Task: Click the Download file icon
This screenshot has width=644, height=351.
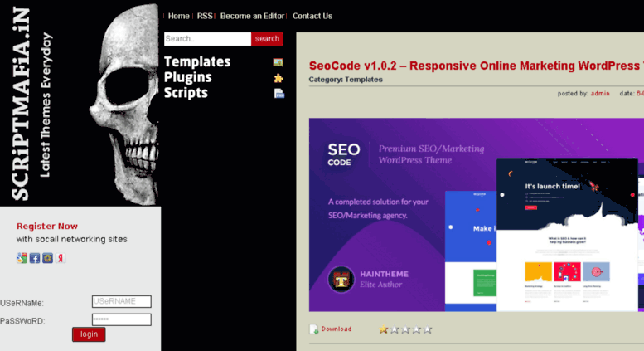Action: click(314, 329)
